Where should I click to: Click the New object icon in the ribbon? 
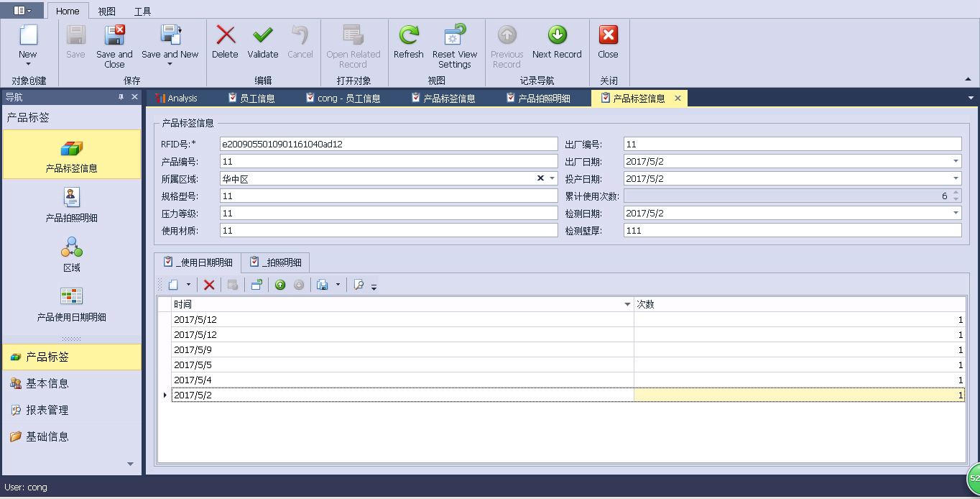28,35
